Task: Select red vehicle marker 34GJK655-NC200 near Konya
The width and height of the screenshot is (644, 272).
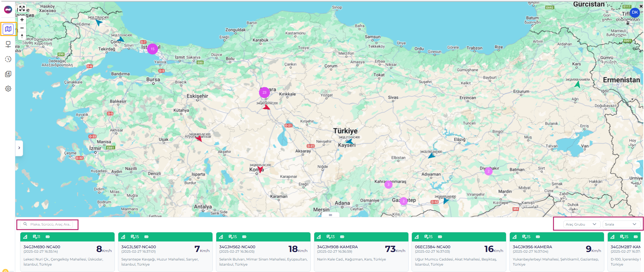Action: (x=260, y=169)
